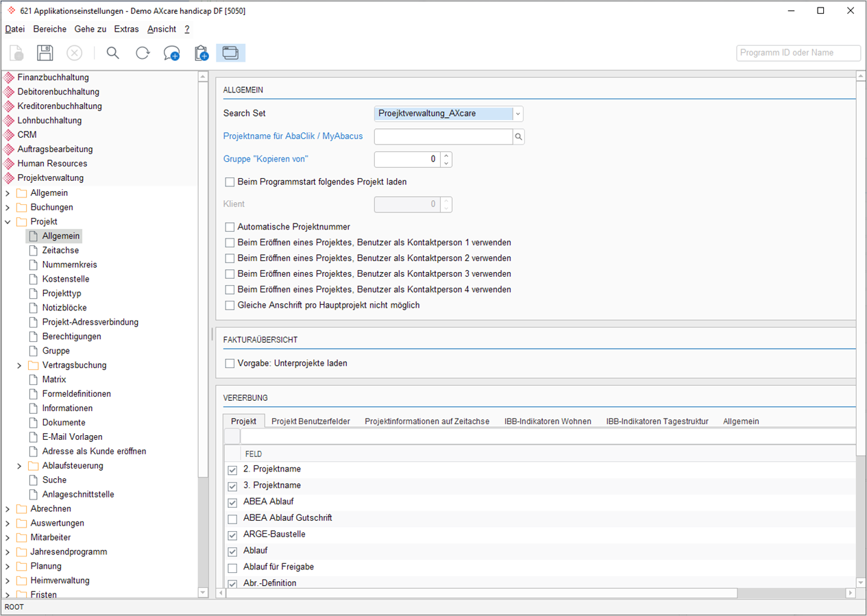Expand the Ablaufsteuerung folder
Viewport: 867px width, 616px height.
pyautogui.click(x=19, y=466)
